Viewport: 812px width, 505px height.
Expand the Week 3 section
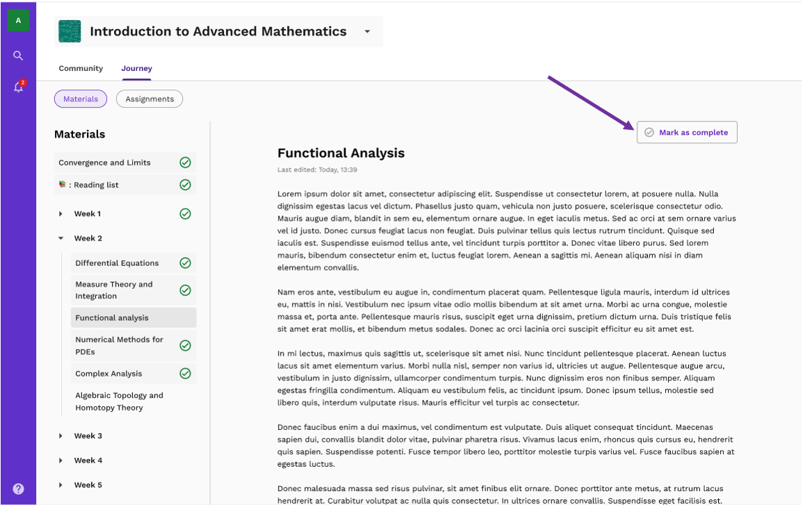[x=60, y=436]
